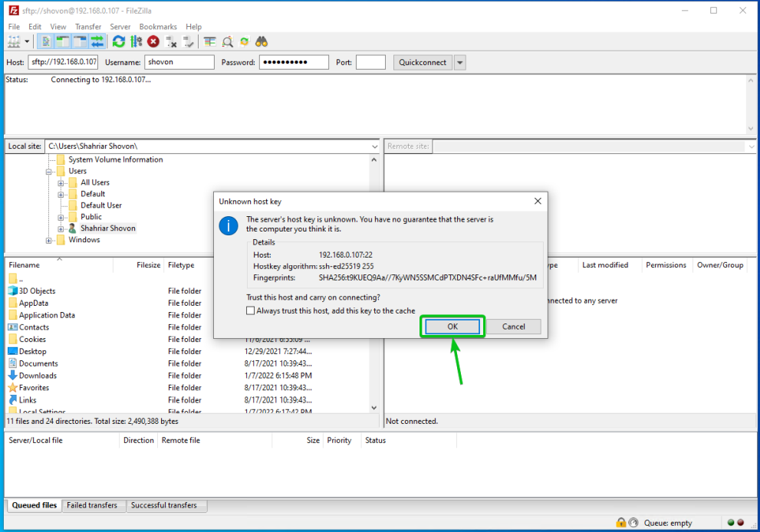Open the View menu

pyautogui.click(x=58, y=27)
